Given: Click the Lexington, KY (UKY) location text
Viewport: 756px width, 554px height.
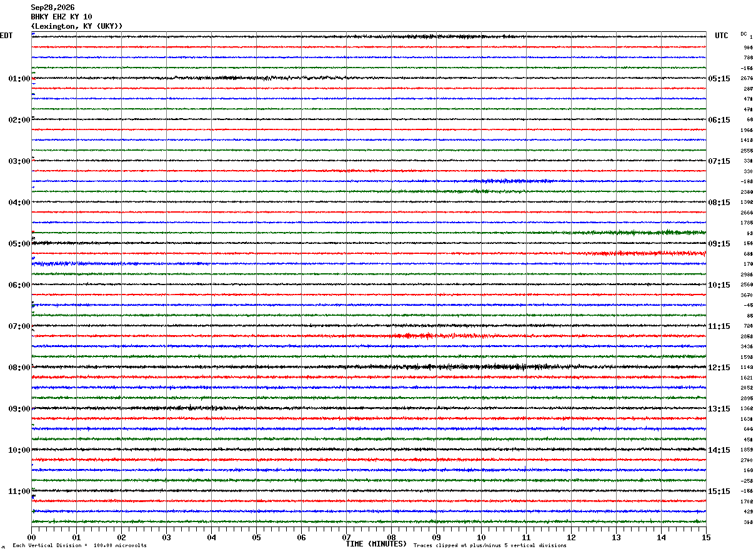Looking at the screenshot, I should coord(77,26).
